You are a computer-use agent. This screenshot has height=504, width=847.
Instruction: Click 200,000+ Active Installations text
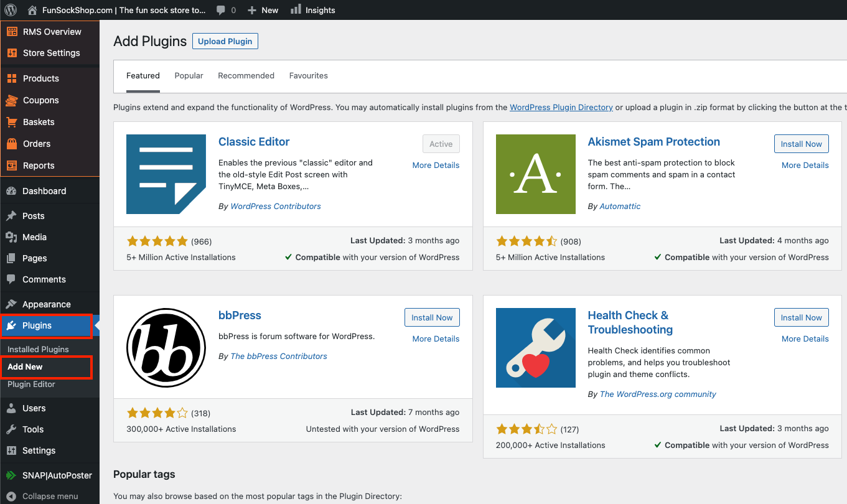pyautogui.click(x=551, y=446)
